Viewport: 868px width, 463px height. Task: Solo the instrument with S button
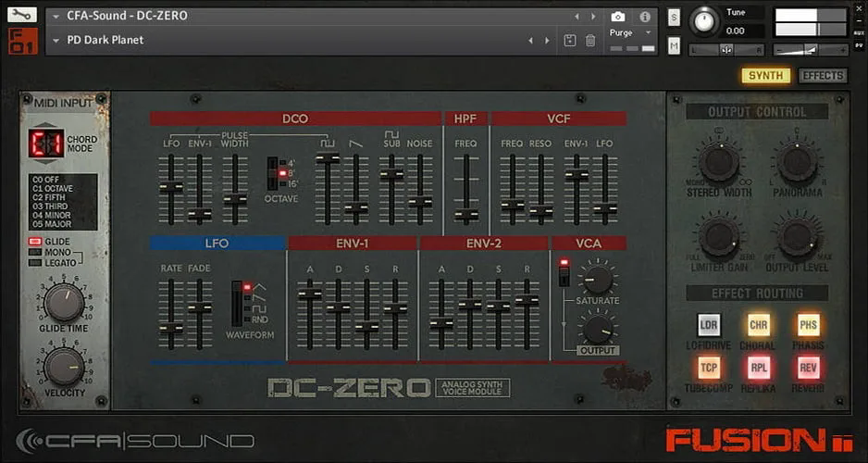[x=674, y=17]
